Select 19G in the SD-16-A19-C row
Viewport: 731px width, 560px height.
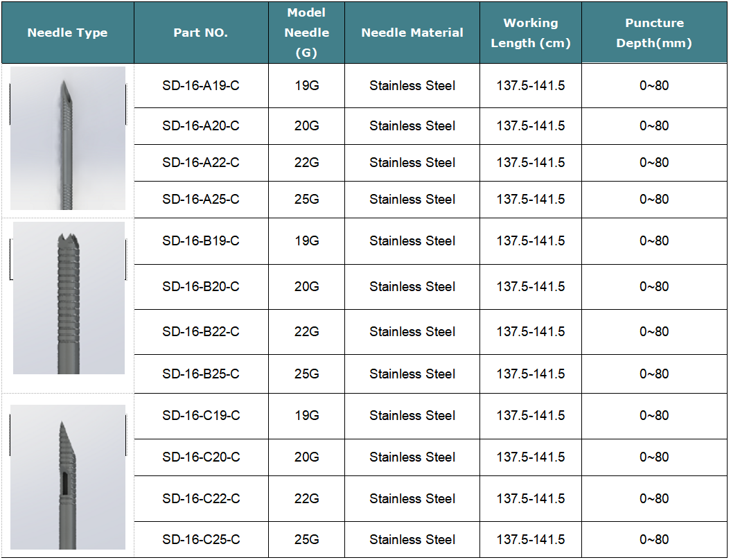click(x=307, y=86)
